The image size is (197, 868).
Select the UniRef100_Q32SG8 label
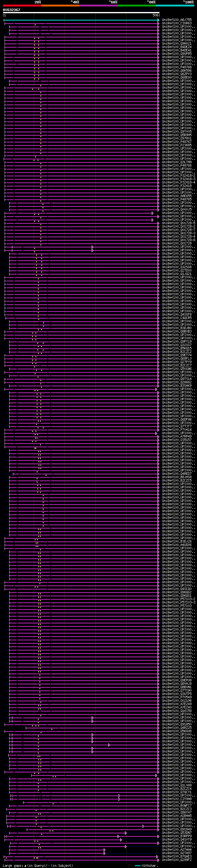(177, 267)
